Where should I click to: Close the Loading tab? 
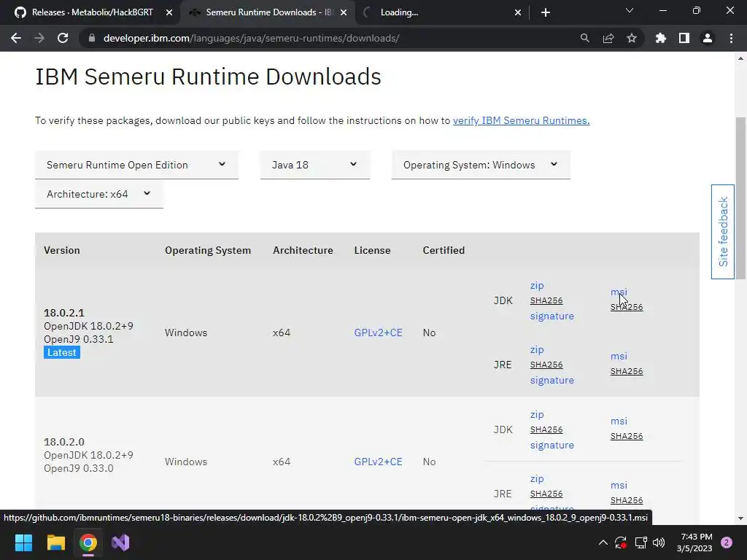tap(518, 12)
